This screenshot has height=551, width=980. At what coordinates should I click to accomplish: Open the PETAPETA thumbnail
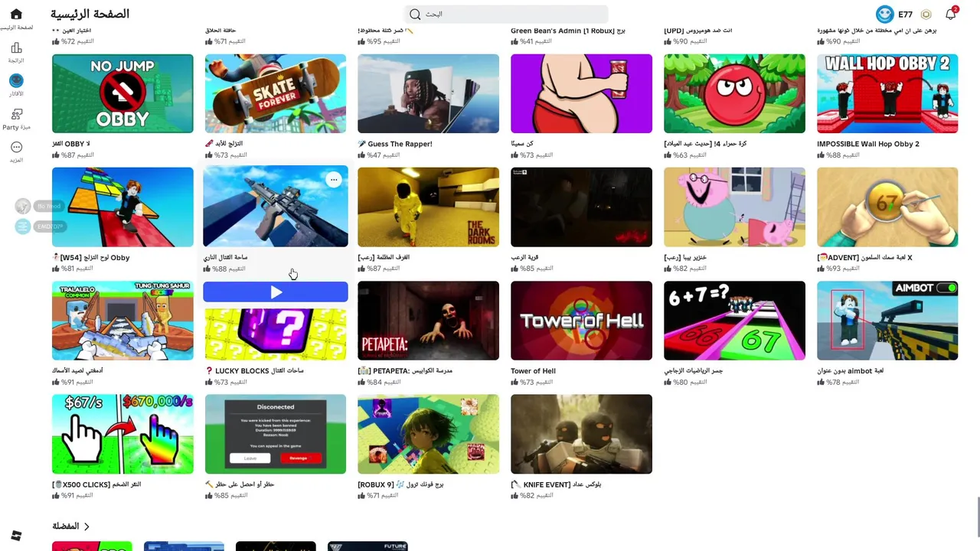[x=428, y=321]
